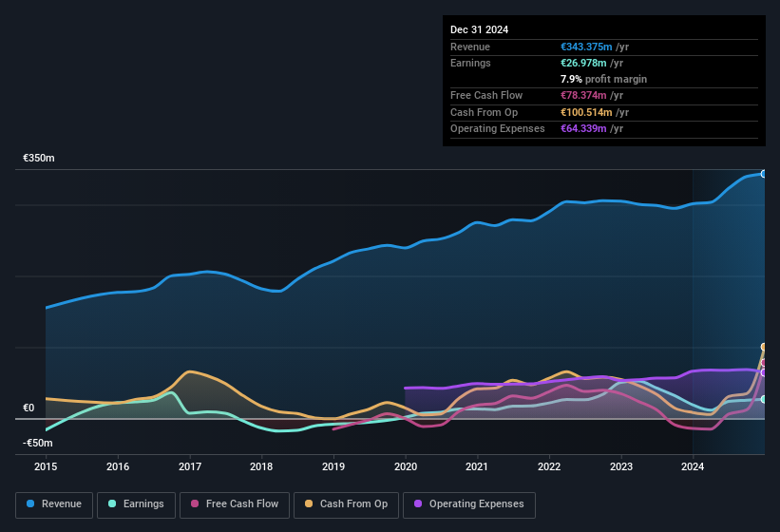Toggle the Operating Expenses legend button
780x532 pixels.
coord(469,504)
